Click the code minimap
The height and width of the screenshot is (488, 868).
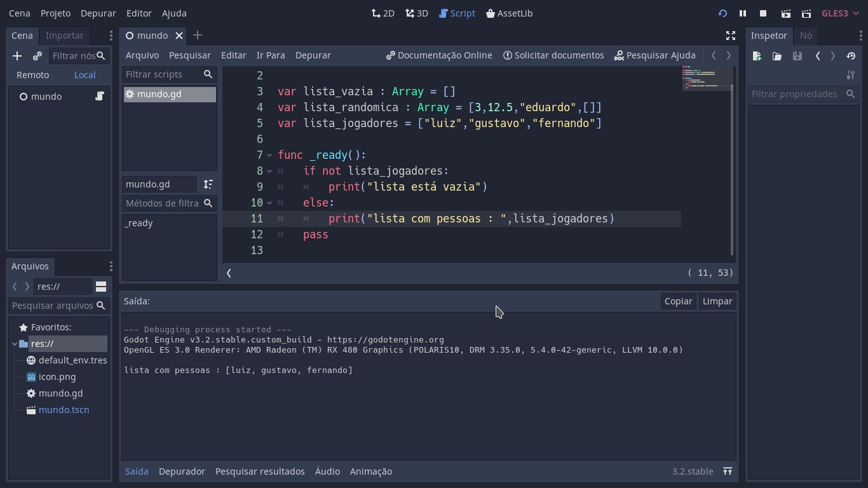706,78
